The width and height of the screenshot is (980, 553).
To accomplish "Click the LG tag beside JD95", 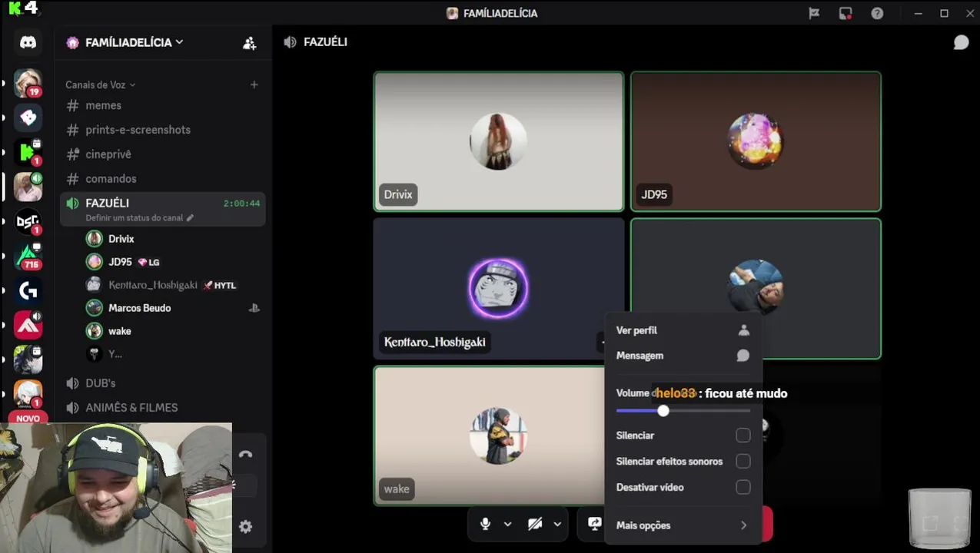I will [x=149, y=262].
